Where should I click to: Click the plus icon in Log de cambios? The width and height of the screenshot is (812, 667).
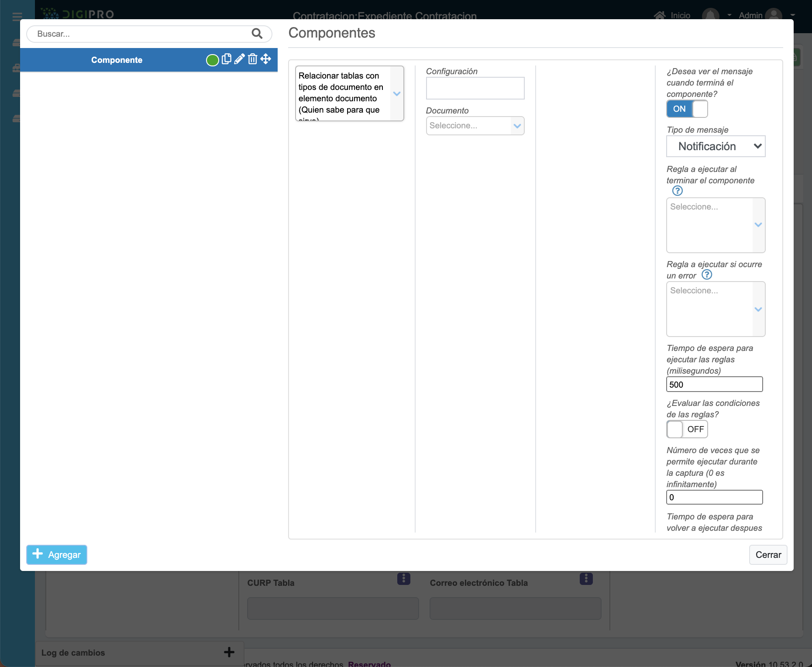pos(229,652)
